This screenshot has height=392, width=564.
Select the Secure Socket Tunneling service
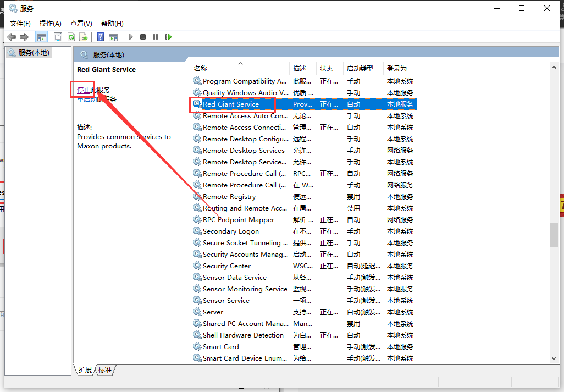pyautogui.click(x=304, y=243)
